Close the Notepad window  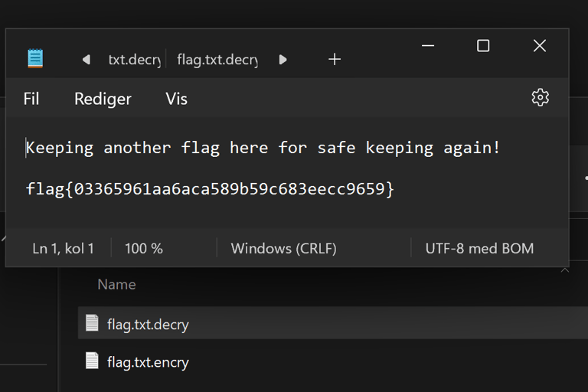coord(539,46)
